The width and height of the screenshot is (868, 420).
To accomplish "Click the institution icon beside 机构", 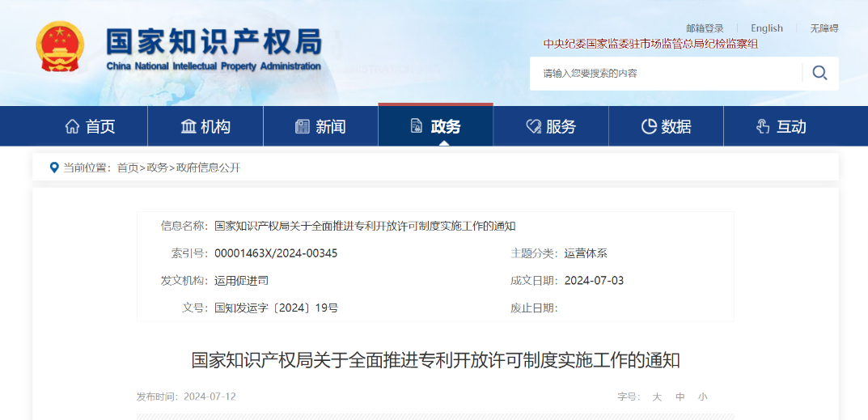I will point(188,127).
